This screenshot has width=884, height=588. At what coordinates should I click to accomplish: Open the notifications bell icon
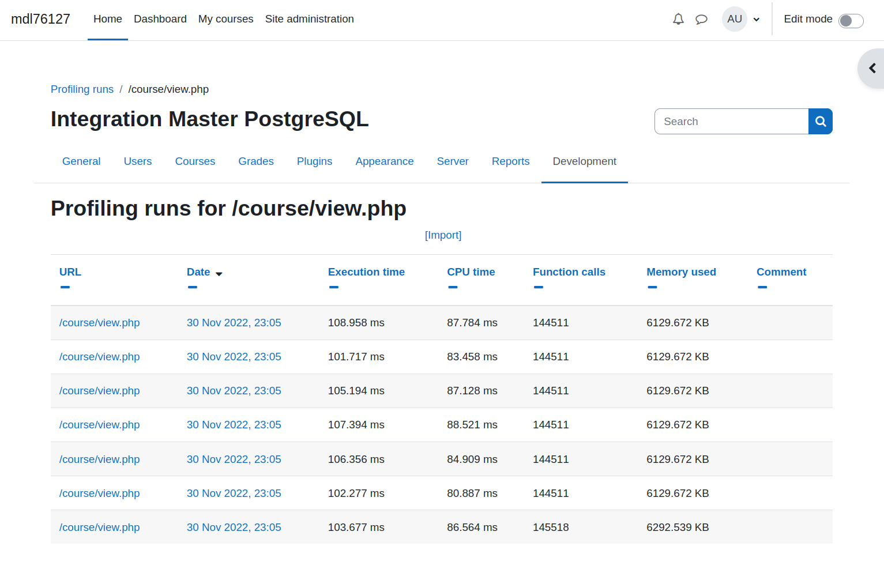pyautogui.click(x=678, y=19)
